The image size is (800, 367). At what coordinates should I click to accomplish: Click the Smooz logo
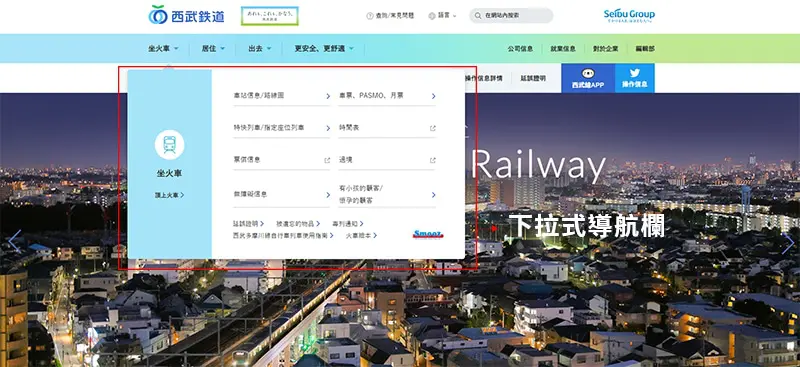428,234
